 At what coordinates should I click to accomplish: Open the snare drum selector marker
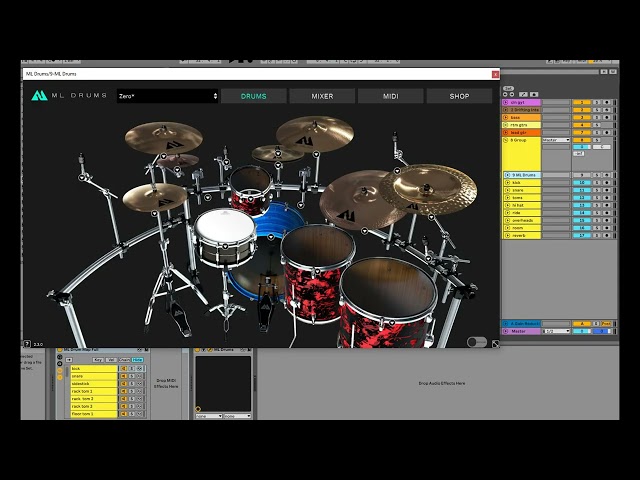[225, 246]
